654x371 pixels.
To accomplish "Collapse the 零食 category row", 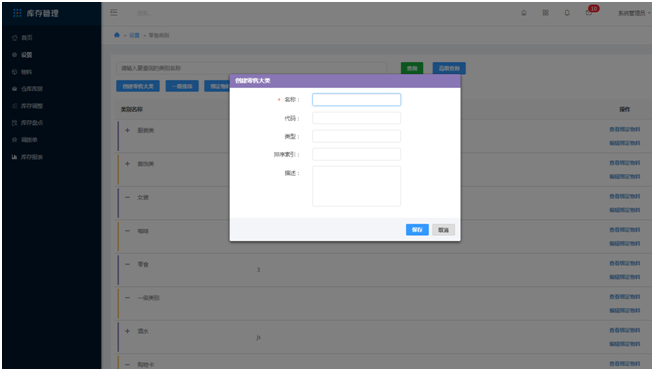I will 127,264.
